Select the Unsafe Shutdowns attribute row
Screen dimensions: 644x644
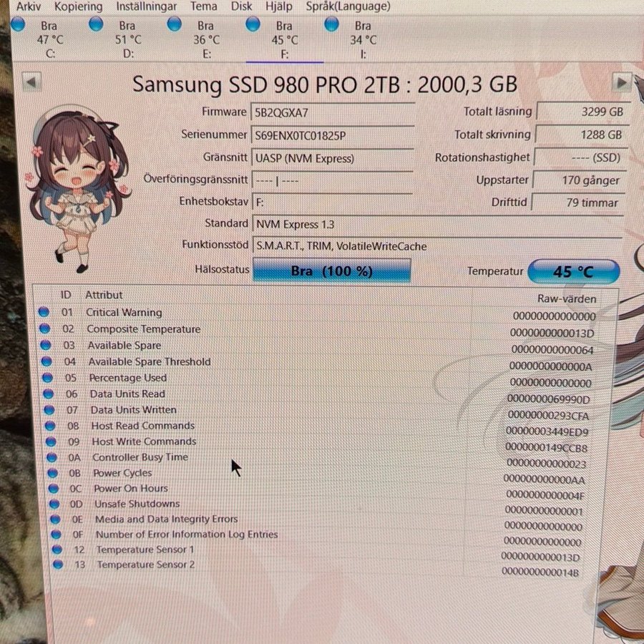(x=137, y=504)
